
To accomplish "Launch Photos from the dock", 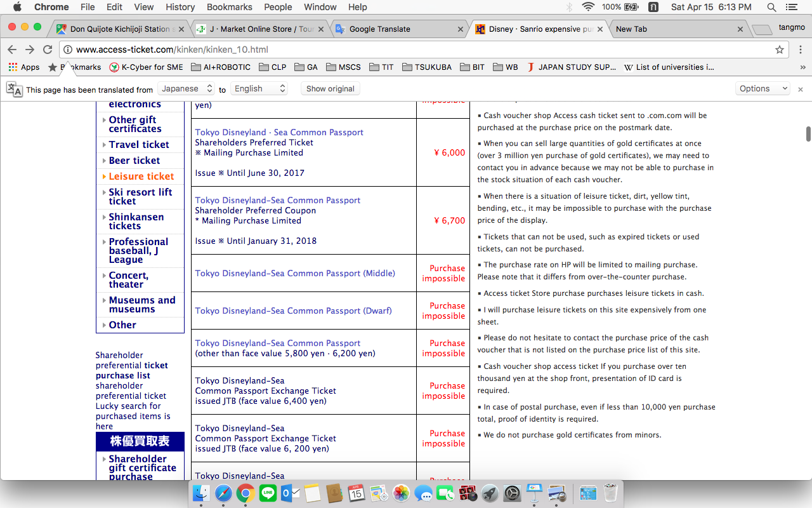I will 401,493.
